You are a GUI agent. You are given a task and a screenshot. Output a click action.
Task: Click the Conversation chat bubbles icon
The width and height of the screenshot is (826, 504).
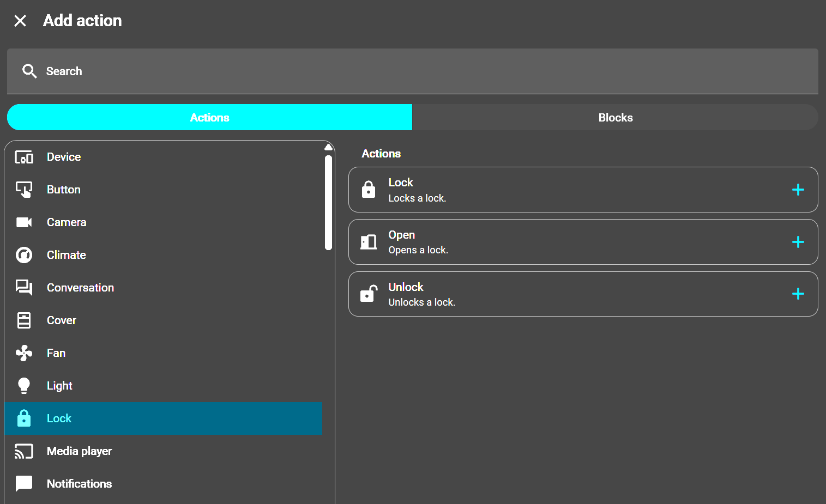pyautogui.click(x=24, y=288)
